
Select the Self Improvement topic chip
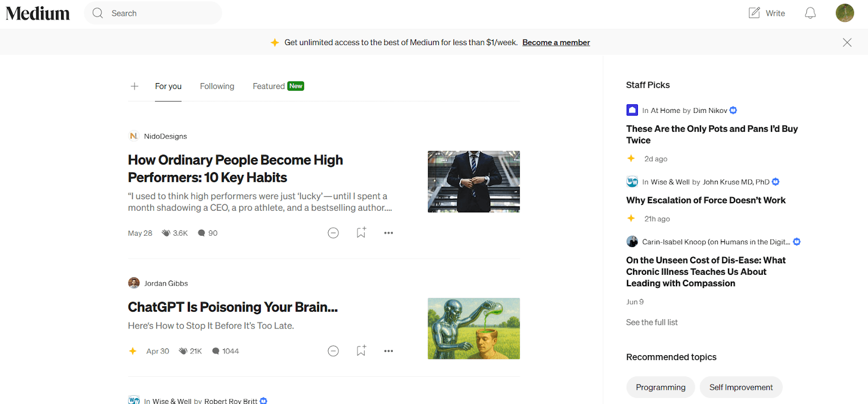(741, 387)
